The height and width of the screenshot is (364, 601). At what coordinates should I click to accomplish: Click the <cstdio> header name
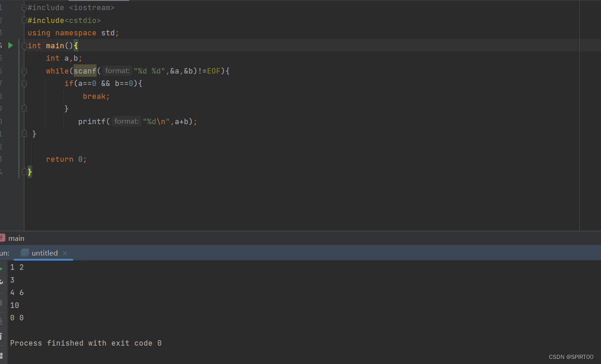point(83,20)
